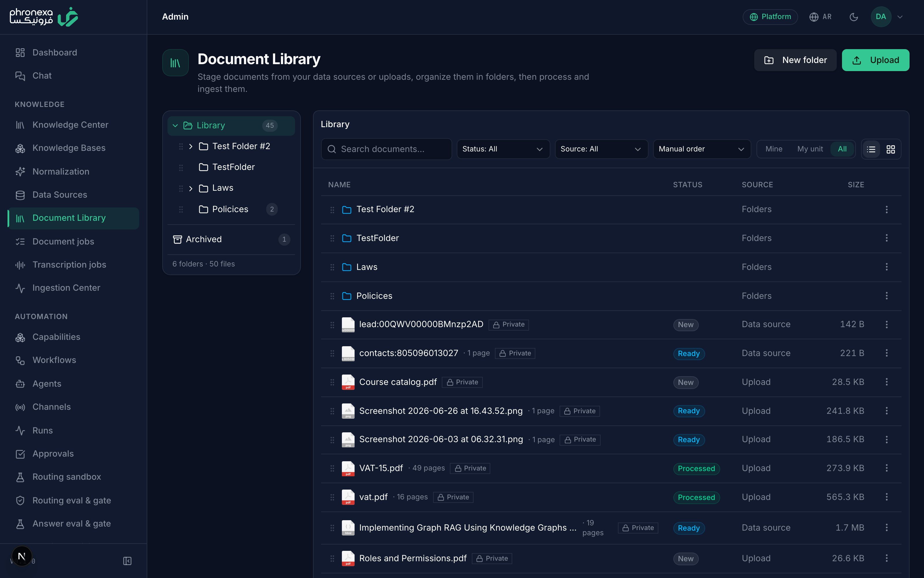Click the Next.js N badge
Screen dimensions: 924x578
click(22, 556)
